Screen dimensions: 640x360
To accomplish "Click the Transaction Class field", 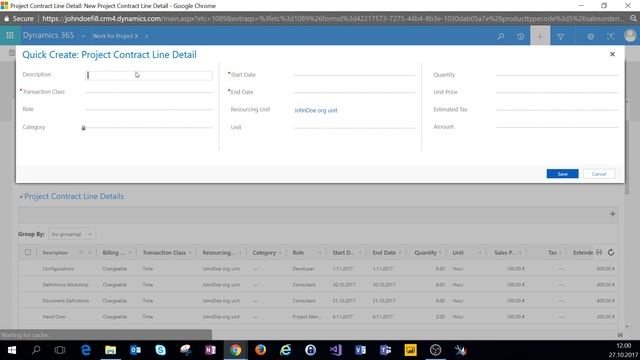I will [149, 92].
